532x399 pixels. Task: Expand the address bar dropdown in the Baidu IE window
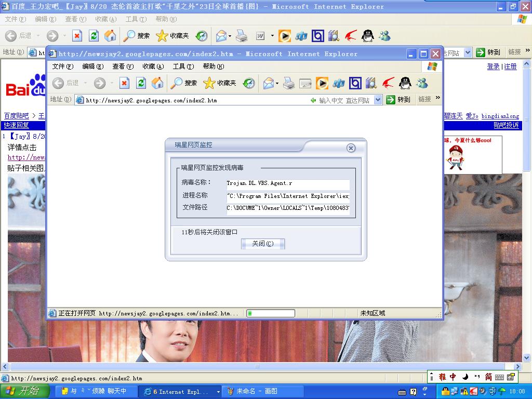pyautogui.click(x=468, y=52)
